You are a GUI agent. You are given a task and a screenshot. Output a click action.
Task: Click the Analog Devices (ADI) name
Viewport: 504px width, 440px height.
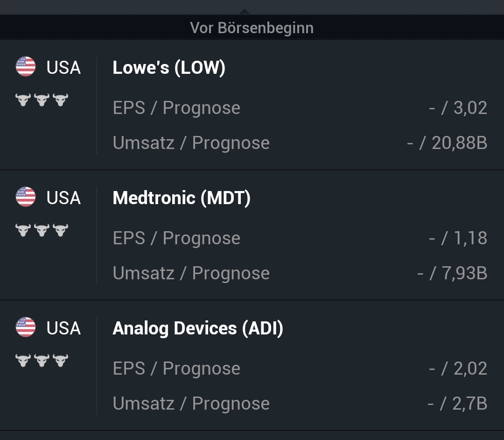[x=197, y=328]
